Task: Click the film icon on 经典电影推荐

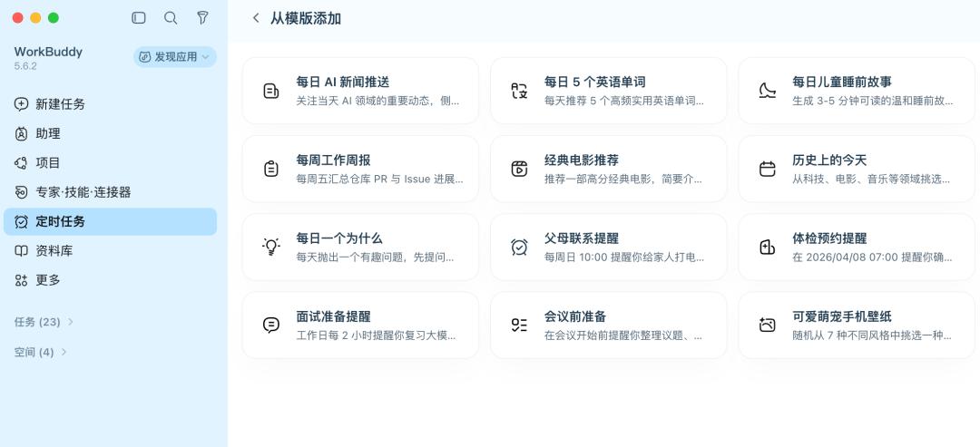Action: tap(519, 170)
